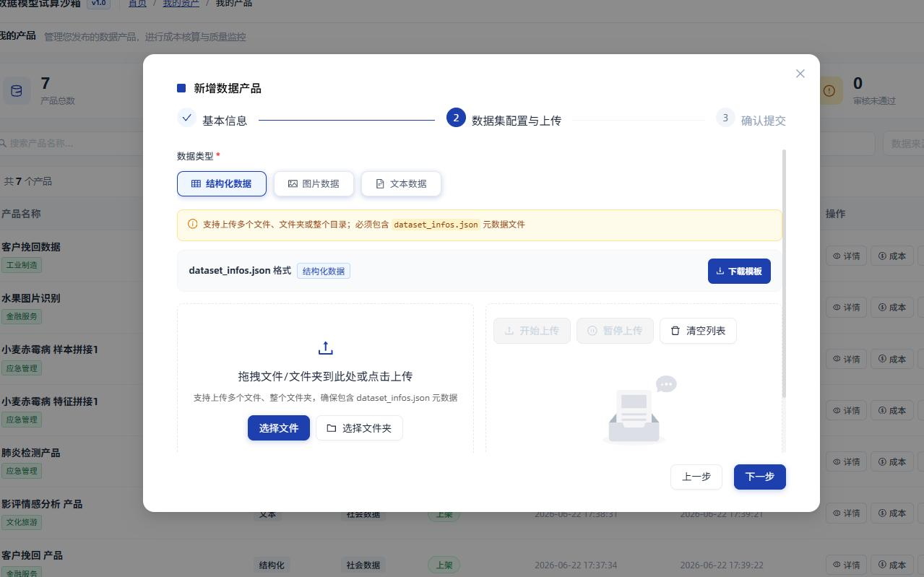The width and height of the screenshot is (924, 577).
Task: Open 详情 for 客户挽回数据 row
Action: (x=846, y=256)
